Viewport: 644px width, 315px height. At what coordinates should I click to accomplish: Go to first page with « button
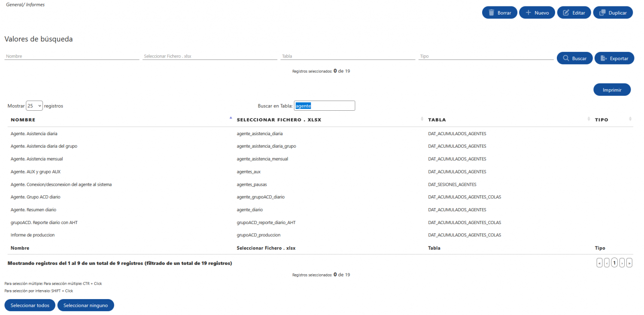pos(599,263)
